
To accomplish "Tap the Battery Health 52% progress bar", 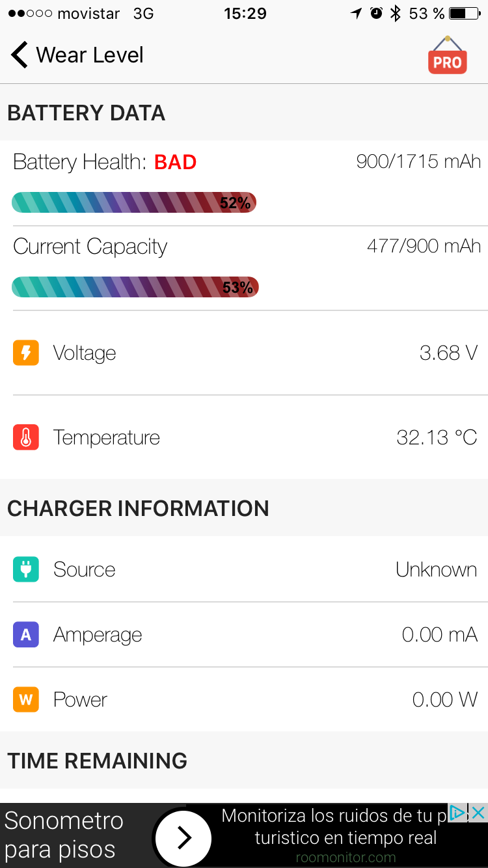I will [134, 202].
